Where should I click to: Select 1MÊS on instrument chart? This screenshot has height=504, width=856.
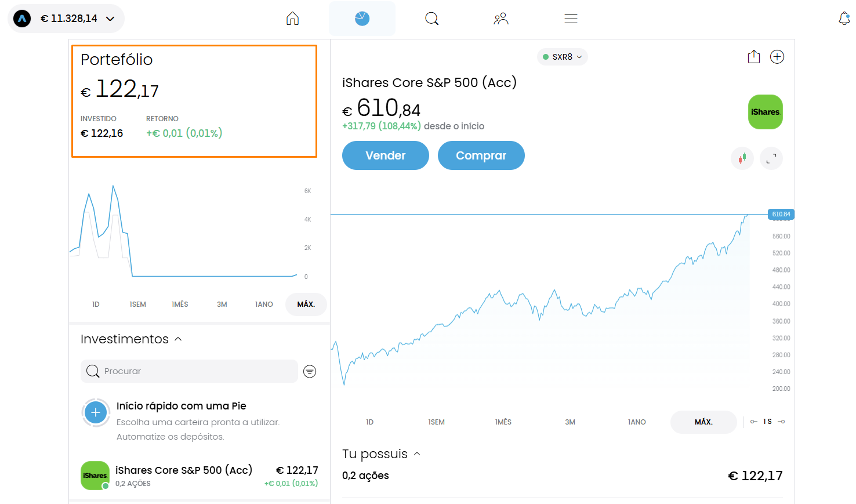point(503,422)
